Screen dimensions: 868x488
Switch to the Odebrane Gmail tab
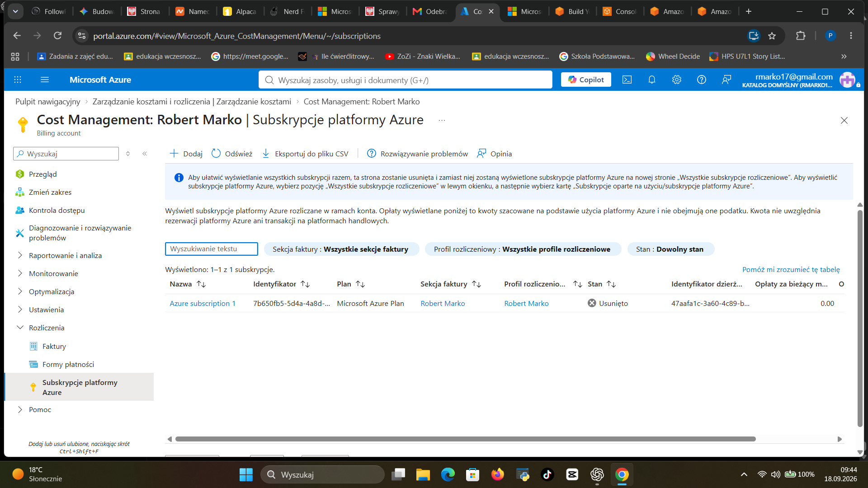pos(429,11)
